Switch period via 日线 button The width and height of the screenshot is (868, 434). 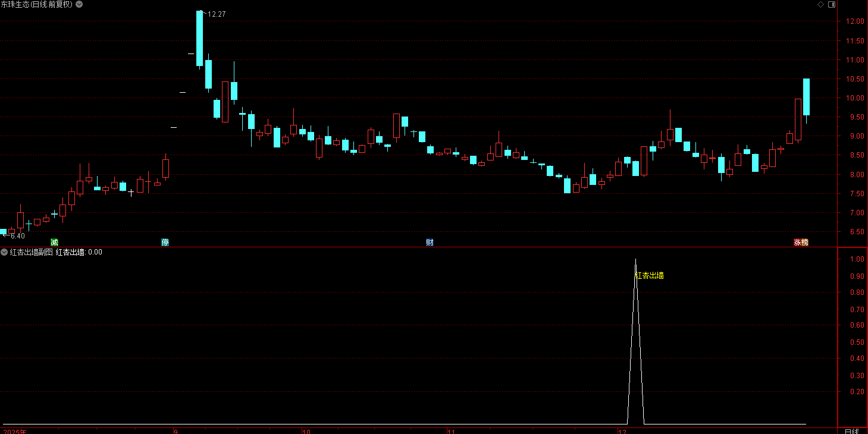pos(852,430)
